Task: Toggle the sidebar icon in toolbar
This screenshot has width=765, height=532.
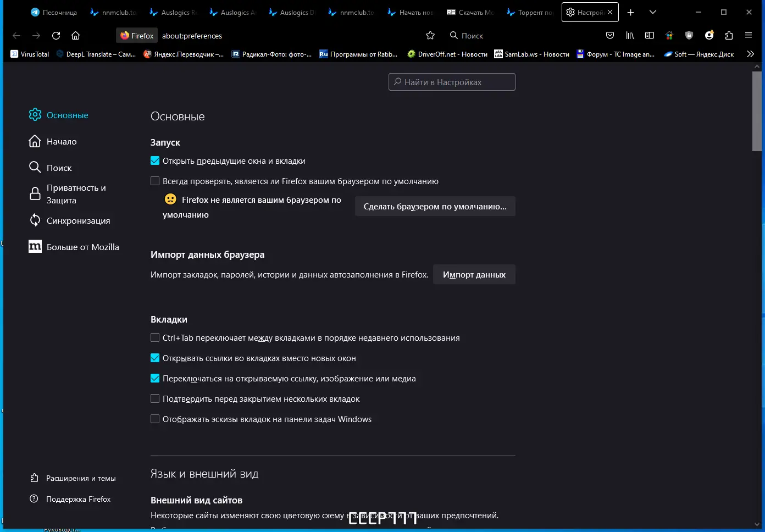Action: coord(650,35)
